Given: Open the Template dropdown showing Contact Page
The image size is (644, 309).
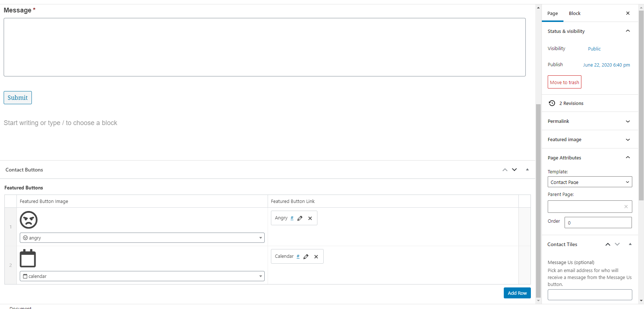Looking at the screenshot, I should click(589, 182).
